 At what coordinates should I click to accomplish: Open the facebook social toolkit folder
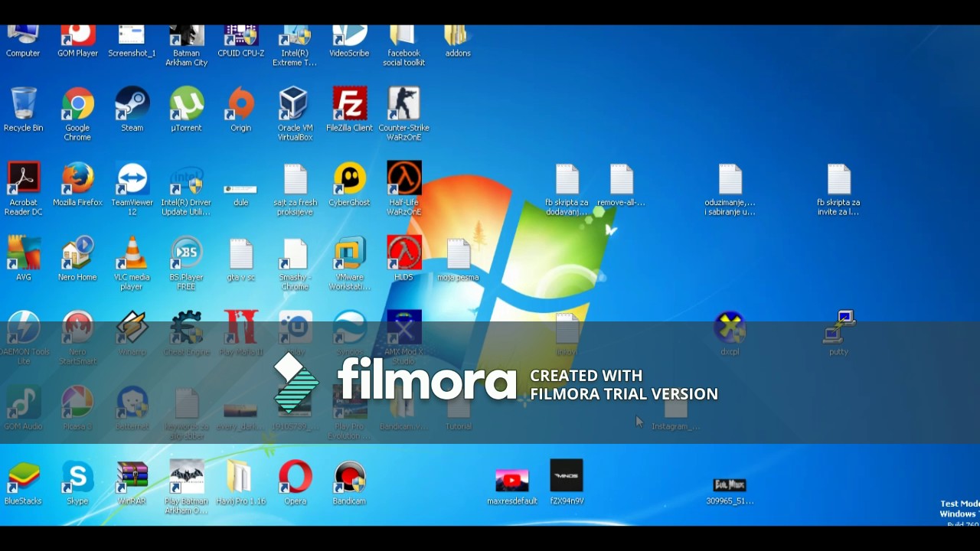tap(403, 35)
